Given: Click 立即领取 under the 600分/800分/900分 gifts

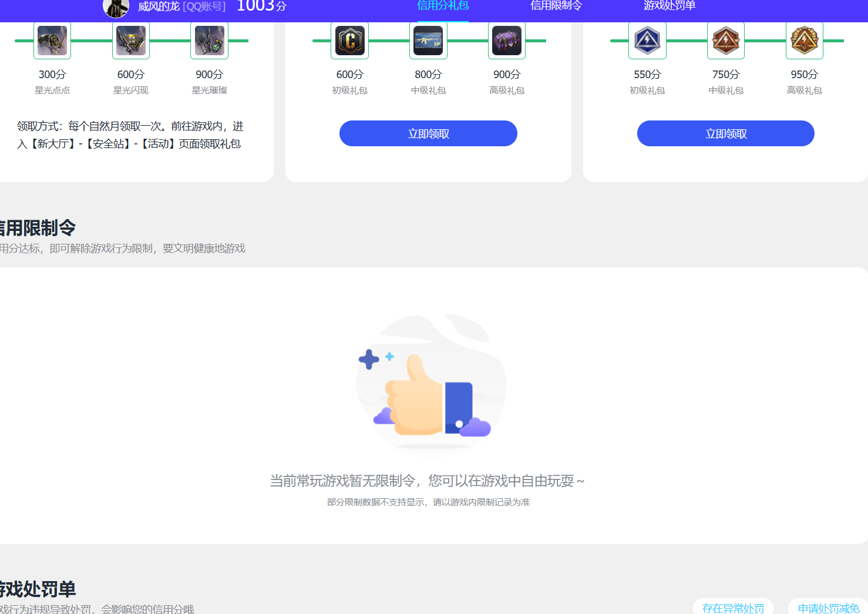Looking at the screenshot, I should coord(428,133).
